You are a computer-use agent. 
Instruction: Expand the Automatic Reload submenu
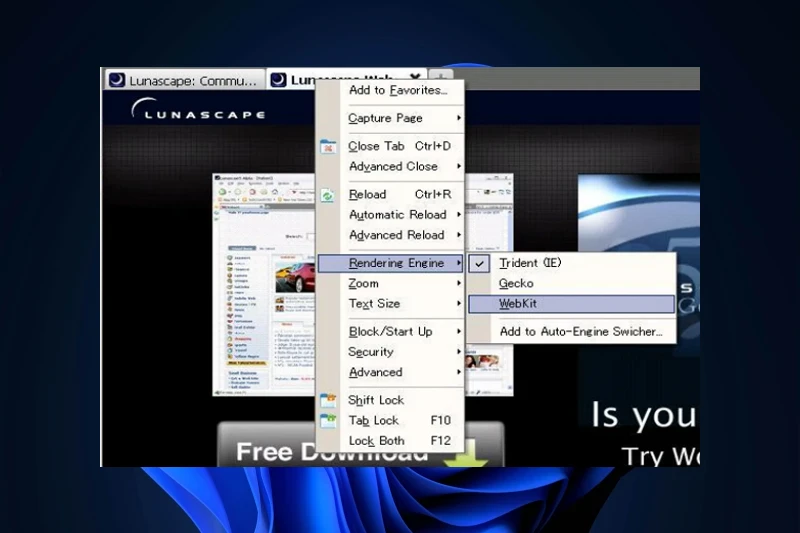coord(391,215)
